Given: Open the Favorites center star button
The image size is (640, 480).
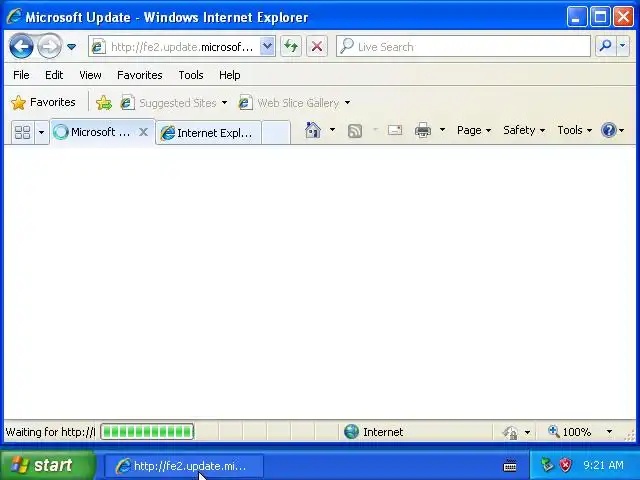Looking at the screenshot, I should coord(43,102).
